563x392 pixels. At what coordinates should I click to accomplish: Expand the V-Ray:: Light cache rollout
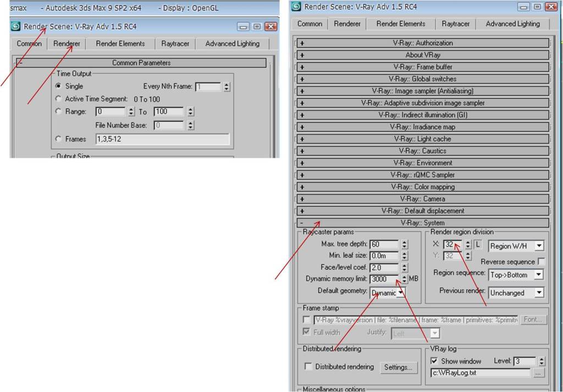pos(423,139)
